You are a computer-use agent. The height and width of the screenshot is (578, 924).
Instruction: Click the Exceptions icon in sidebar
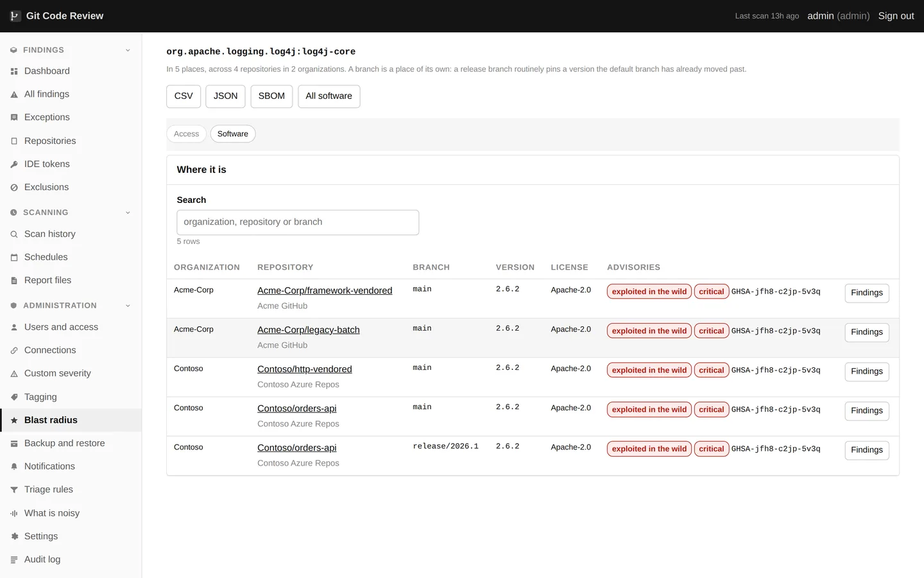coord(14,118)
